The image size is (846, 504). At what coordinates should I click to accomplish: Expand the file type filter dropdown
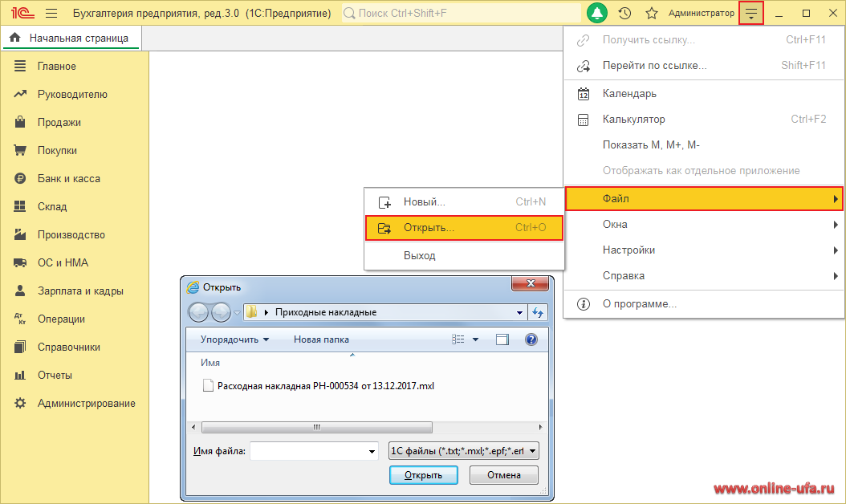tap(532, 451)
